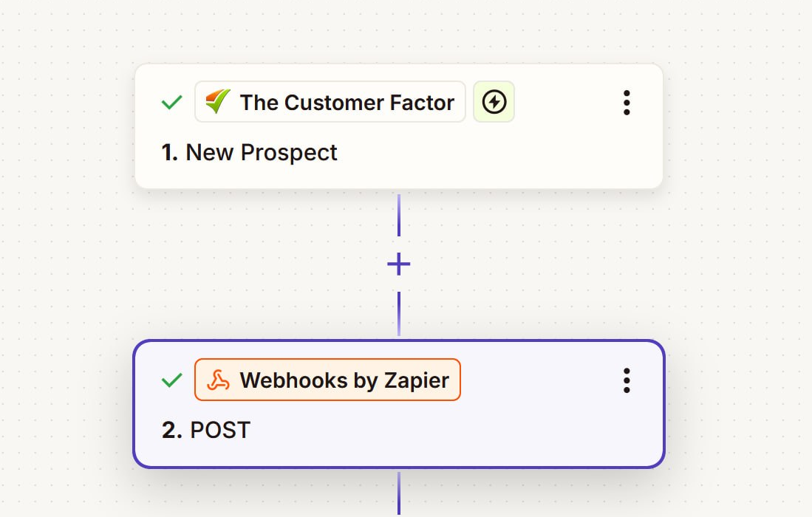812x517 pixels.
Task: Click the instant trigger lightning bolt icon
Action: (x=494, y=102)
